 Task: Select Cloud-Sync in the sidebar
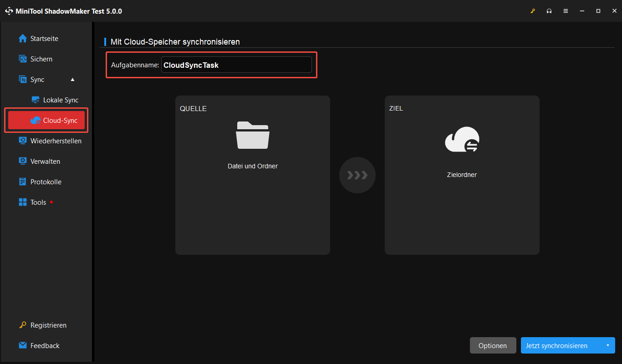click(x=46, y=121)
